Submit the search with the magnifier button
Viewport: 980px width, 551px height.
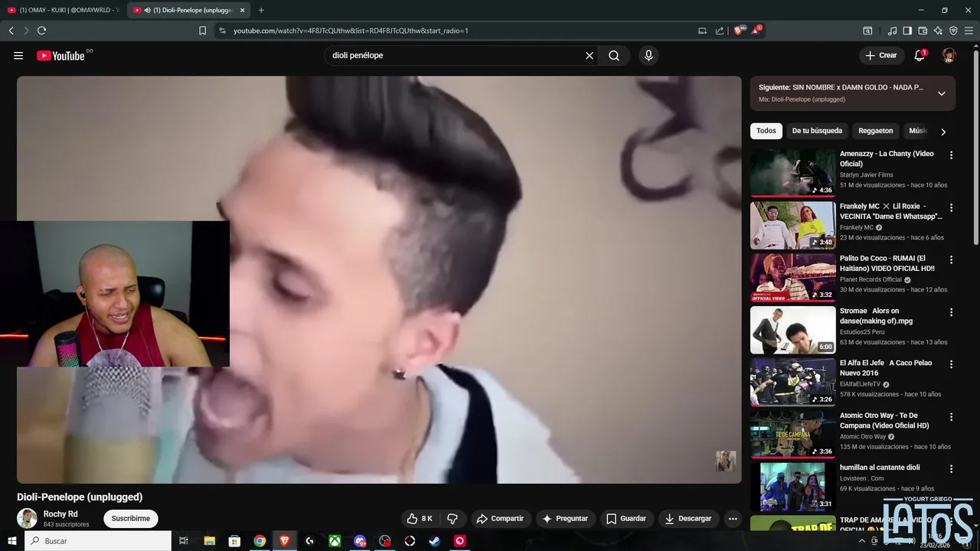pos(614,55)
